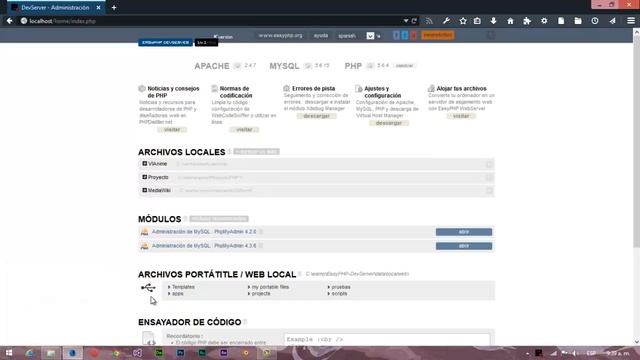The width and height of the screenshot is (640, 360).
Task: Click the edit icon at MediaWiki row end
Action: click(x=489, y=191)
